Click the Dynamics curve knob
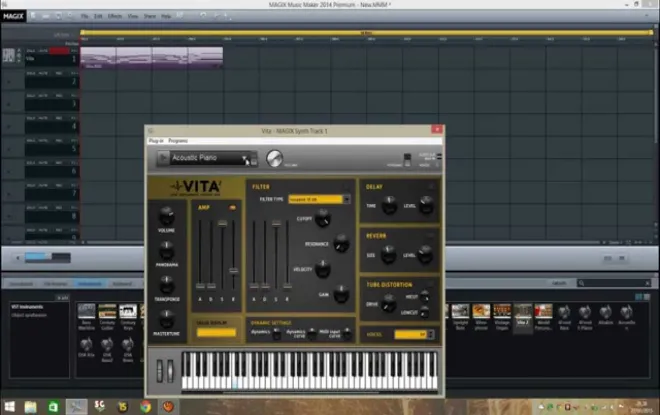Screen dimensions: 660x415 tap(312, 334)
